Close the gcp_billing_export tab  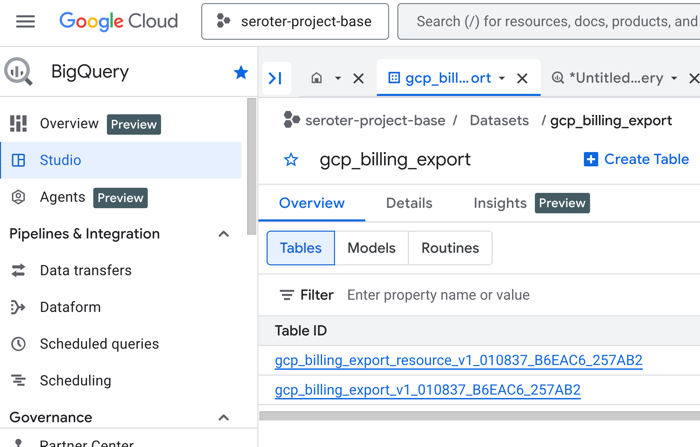point(522,78)
